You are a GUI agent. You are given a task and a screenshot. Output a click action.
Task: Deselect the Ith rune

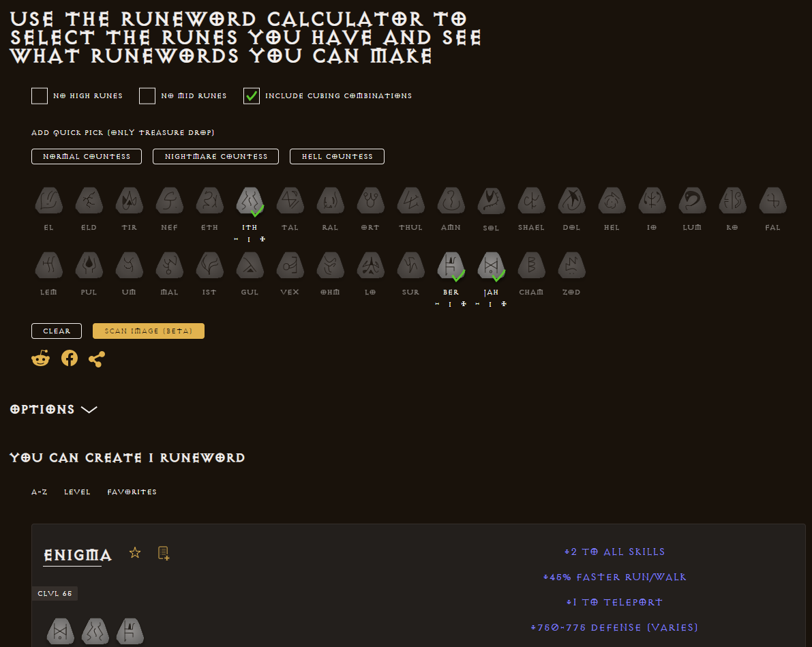(x=250, y=201)
